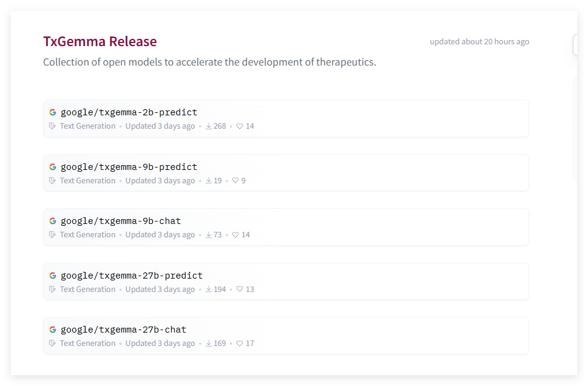Screen dimensions: 588x386
Task: Select the google/txgemma-9b-chat model
Action: tap(121, 221)
